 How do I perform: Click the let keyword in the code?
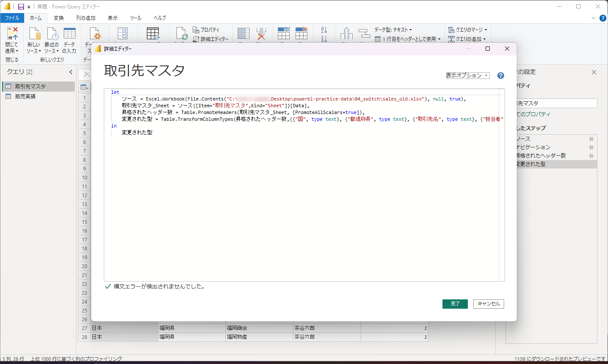pos(115,92)
